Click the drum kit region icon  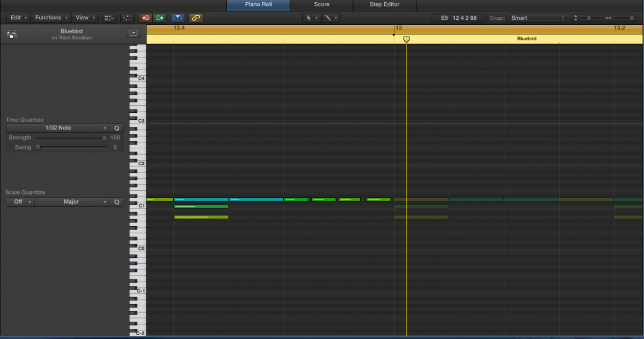11,34
